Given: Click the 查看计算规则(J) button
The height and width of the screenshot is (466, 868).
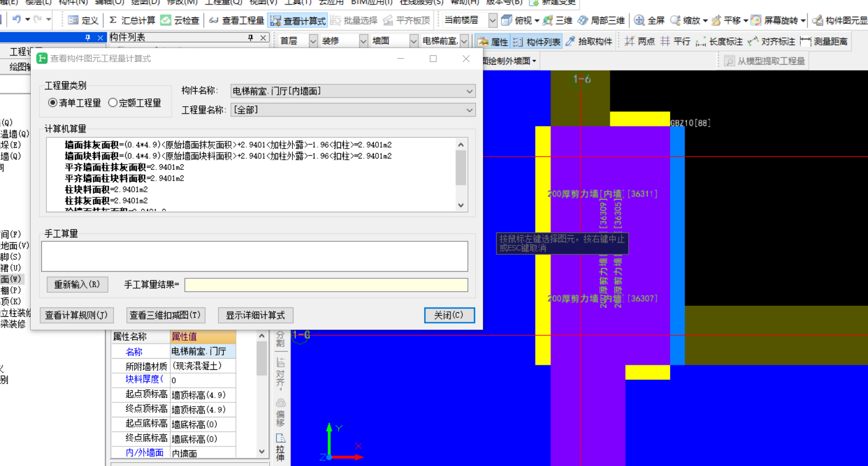Looking at the screenshot, I should (77, 315).
